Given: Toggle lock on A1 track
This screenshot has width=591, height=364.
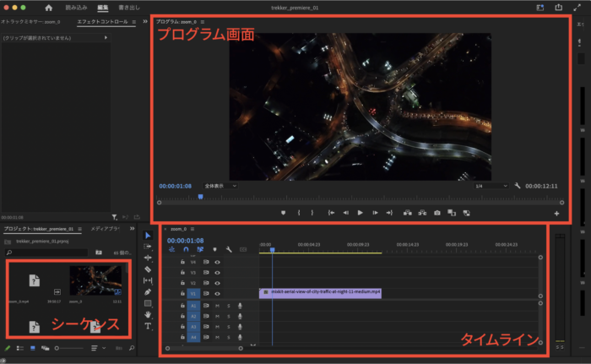Looking at the screenshot, I should coord(182,306).
